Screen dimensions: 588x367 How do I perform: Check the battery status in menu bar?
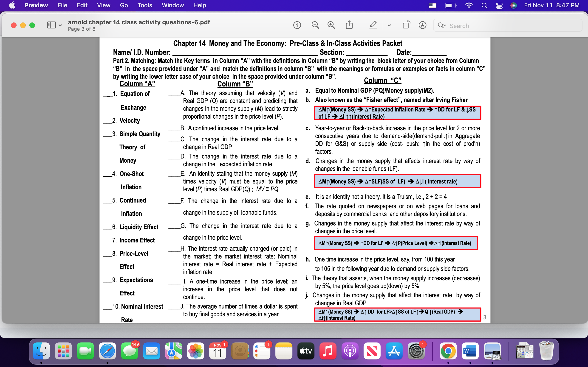tap(451, 5)
